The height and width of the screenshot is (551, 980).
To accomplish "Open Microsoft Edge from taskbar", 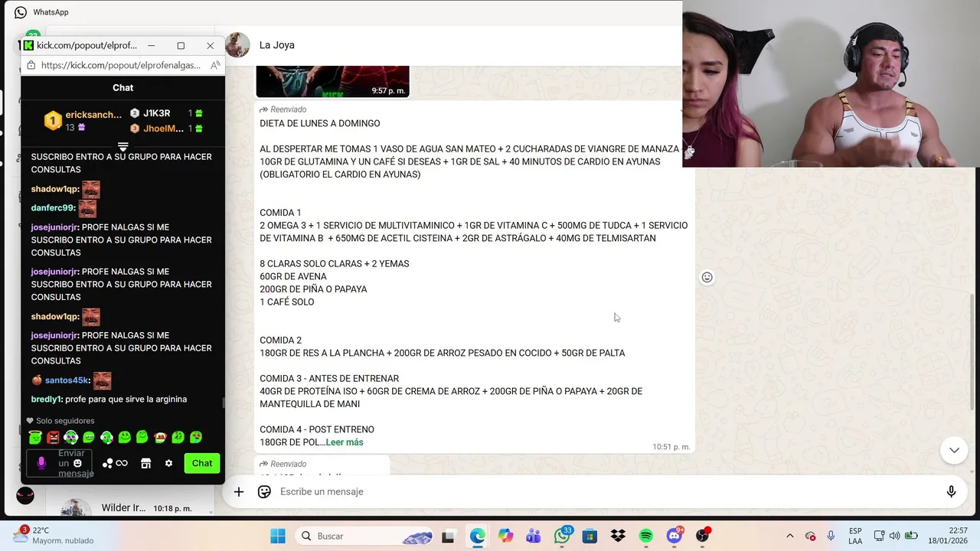I will [477, 536].
